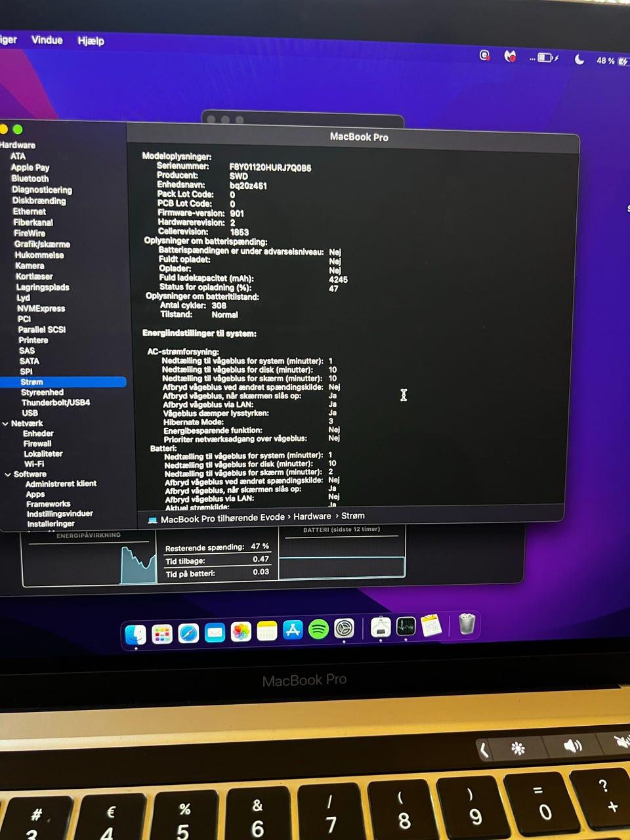
Task: Select Frameworks under Software
Action: click(49, 504)
